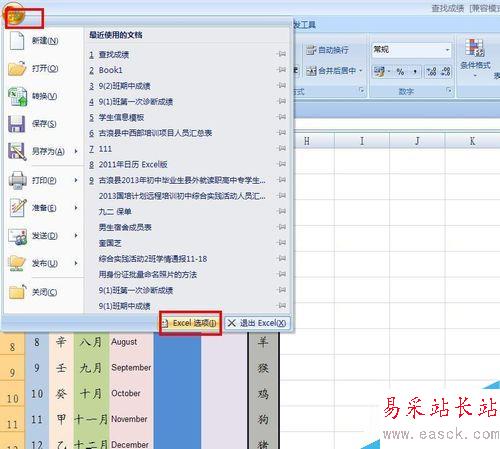Click the decrease decimal icon
This screenshot has height=449, width=500.
(445, 71)
